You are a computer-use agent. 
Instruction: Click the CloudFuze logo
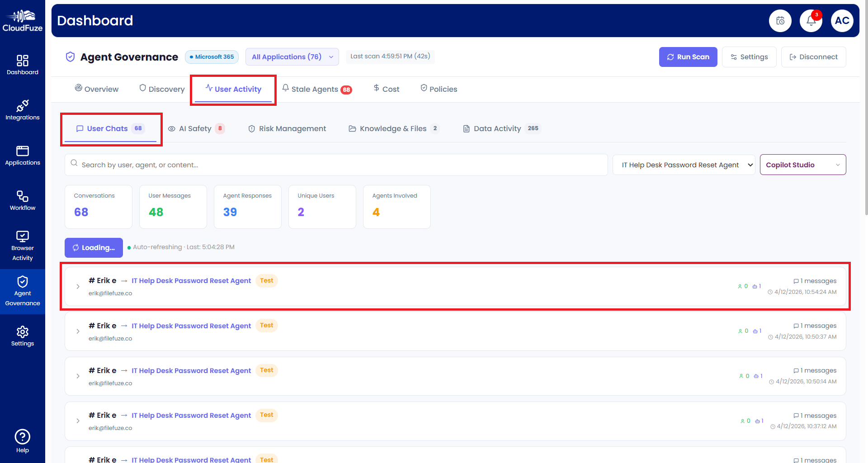(23, 21)
